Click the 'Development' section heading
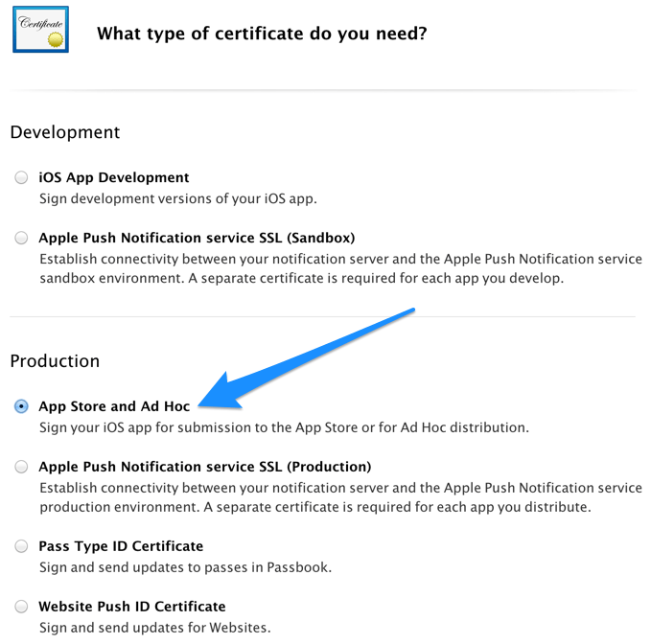The height and width of the screenshot is (644, 651). coord(65,132)
